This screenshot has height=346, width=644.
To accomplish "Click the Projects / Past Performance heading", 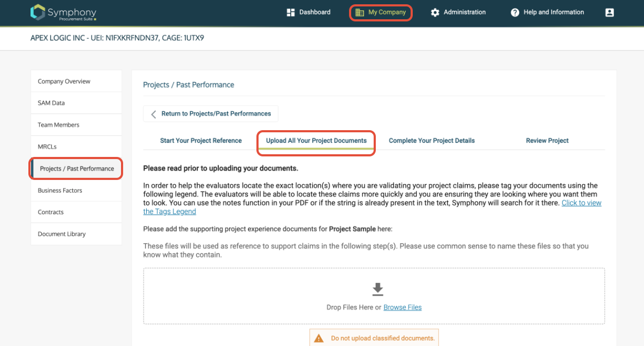I will pyautogui.click(x=188, y=85).
